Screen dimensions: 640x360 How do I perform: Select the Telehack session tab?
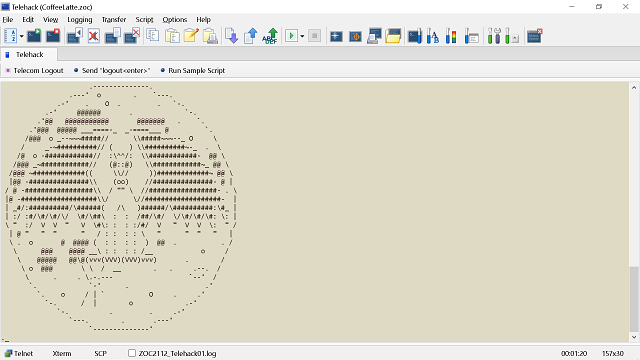pyautogui.click(x=29, y=54)
